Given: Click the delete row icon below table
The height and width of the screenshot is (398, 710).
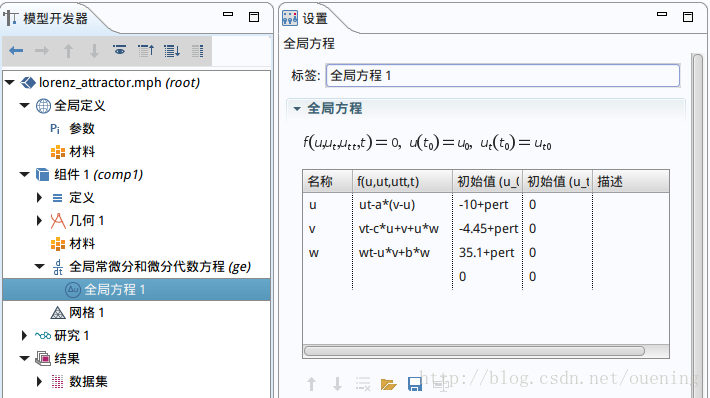Looking at the screenshot, I should [x=363, y=384].
